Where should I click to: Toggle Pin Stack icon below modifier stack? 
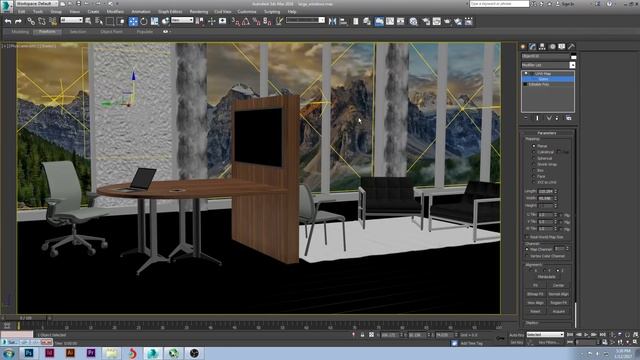click(x=526, y=118)
